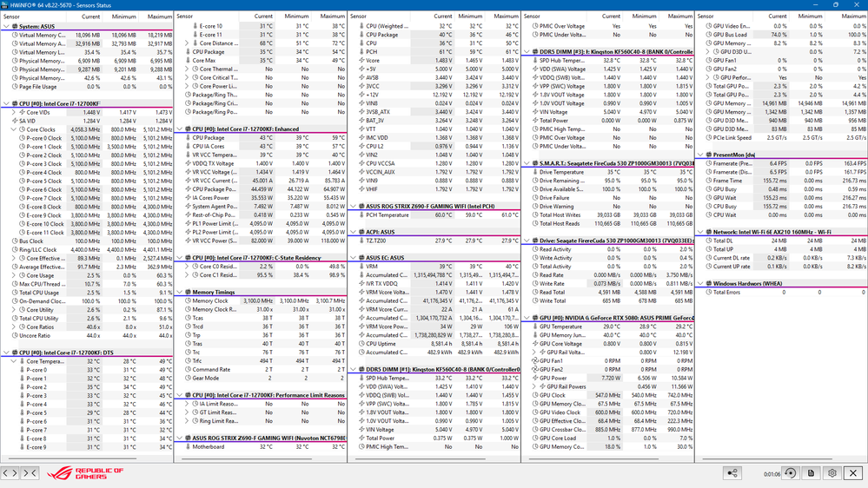The image size is (868, 488).
Task: Collapse the System: ASUS group
Action: click(x=6, y=26)
